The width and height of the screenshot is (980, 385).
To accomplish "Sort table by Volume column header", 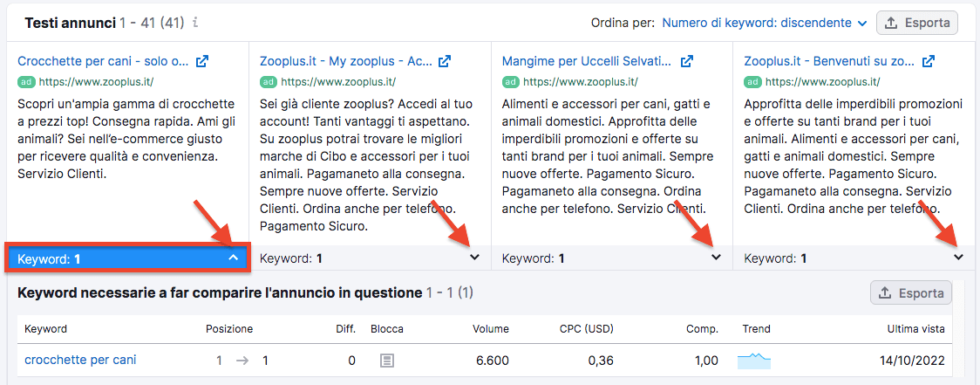I will tap(490, 329).
